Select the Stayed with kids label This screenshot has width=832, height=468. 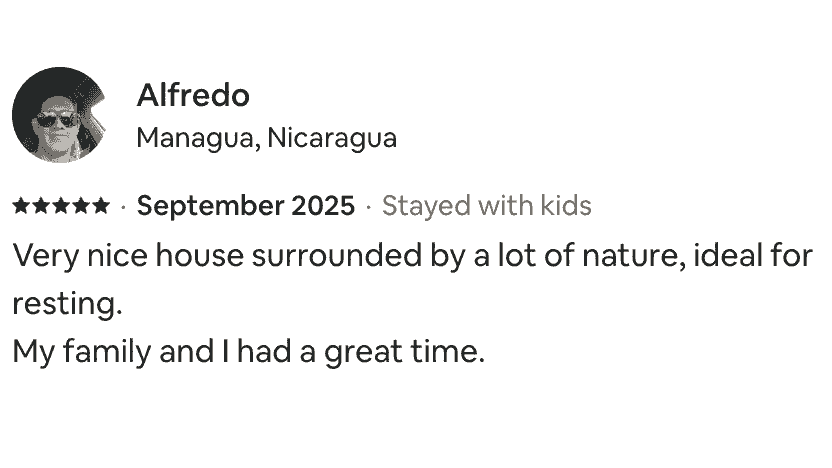(487, 206)
